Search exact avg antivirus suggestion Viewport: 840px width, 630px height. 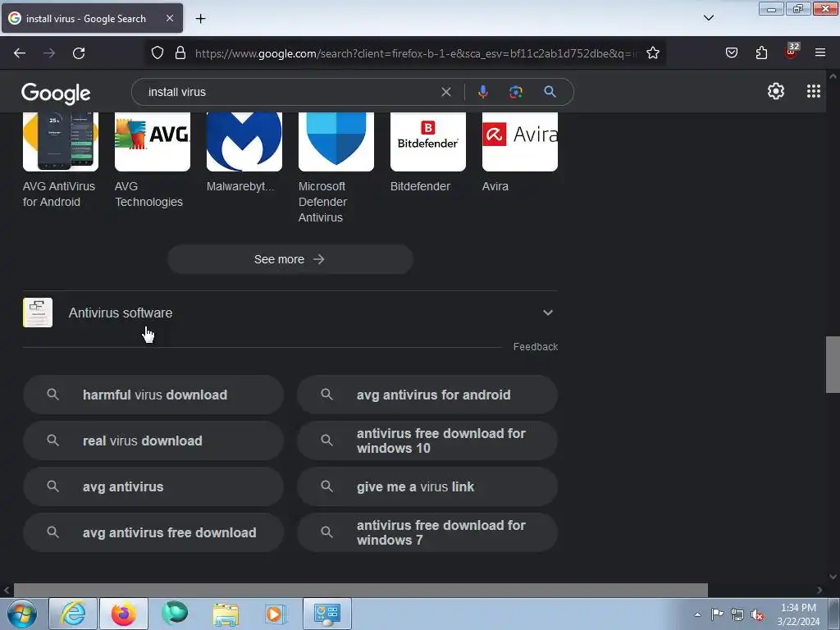153,487
